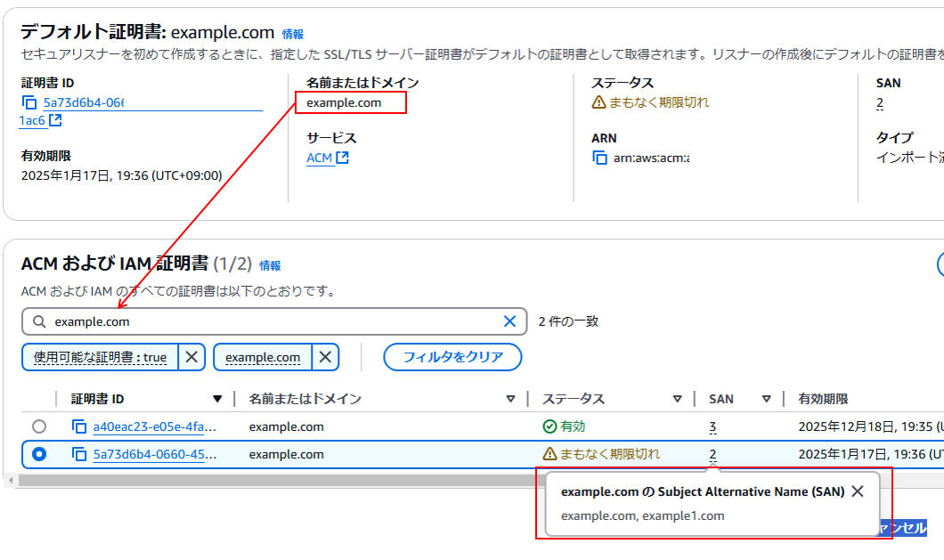The width and height of the screenshot is (944, 560).
Task: Open external link icon next to 1ac6
Action: [55, 120]
